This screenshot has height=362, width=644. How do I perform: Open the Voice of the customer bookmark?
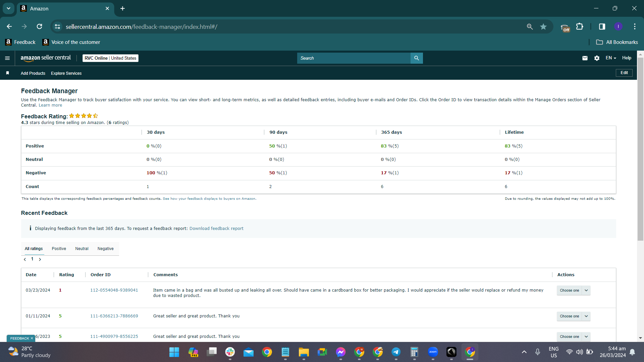coord(71,42)
